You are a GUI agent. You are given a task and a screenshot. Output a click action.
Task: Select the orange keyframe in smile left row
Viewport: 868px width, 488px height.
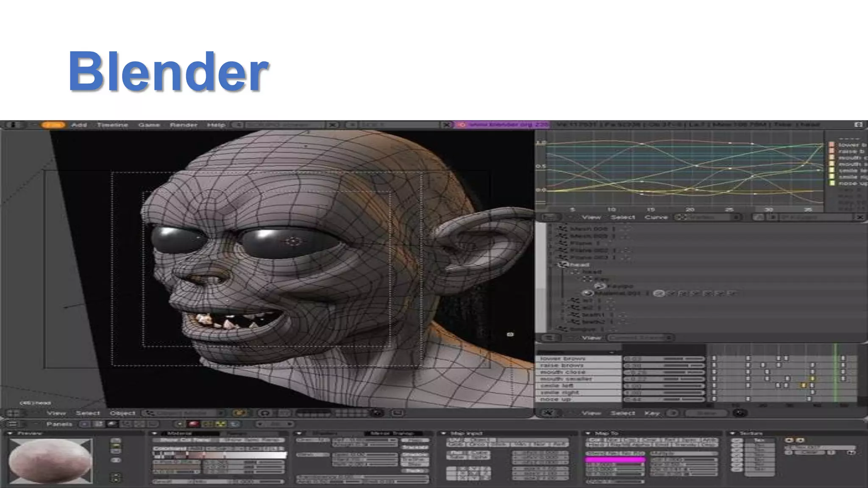(803, 385)
